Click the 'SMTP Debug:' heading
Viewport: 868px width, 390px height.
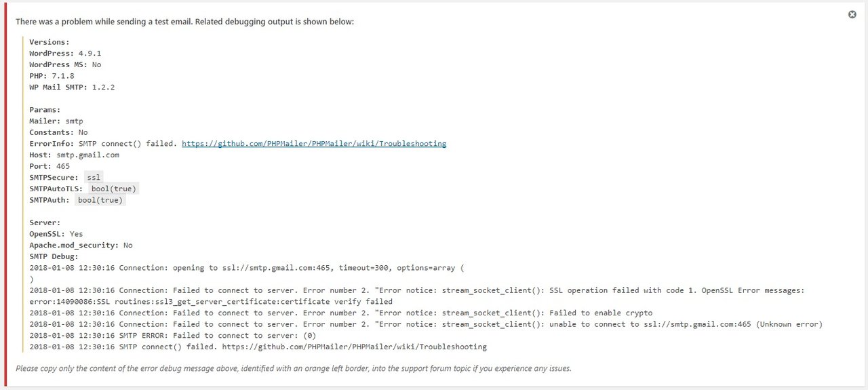pyautogui.click(x=54, y=256)
